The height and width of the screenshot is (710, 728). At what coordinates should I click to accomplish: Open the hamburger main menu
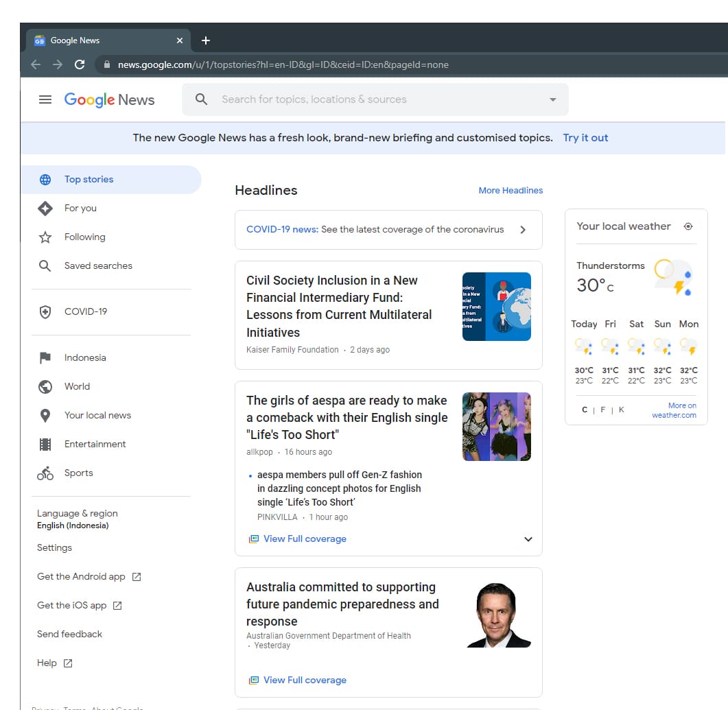click(x=45, y=99)
